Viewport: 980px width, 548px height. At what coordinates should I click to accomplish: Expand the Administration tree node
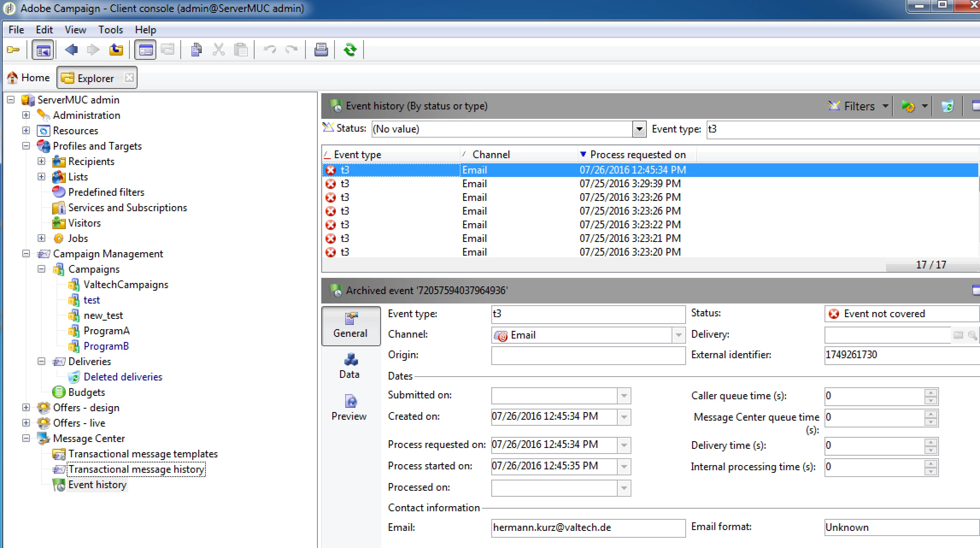26,115
